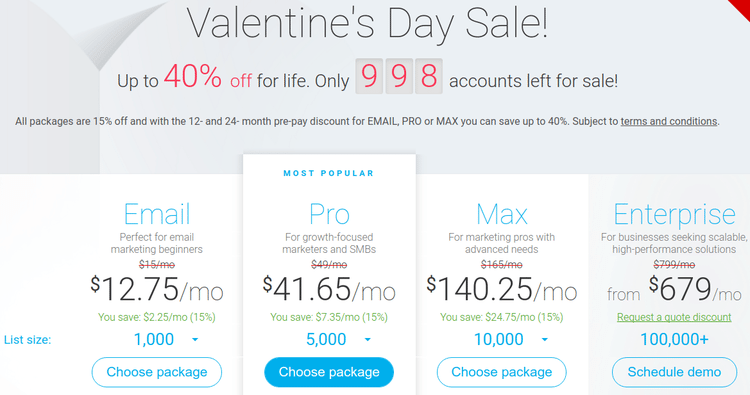Select the 5,000 list size value
750x395 pixels.
[x=326, y=340]
